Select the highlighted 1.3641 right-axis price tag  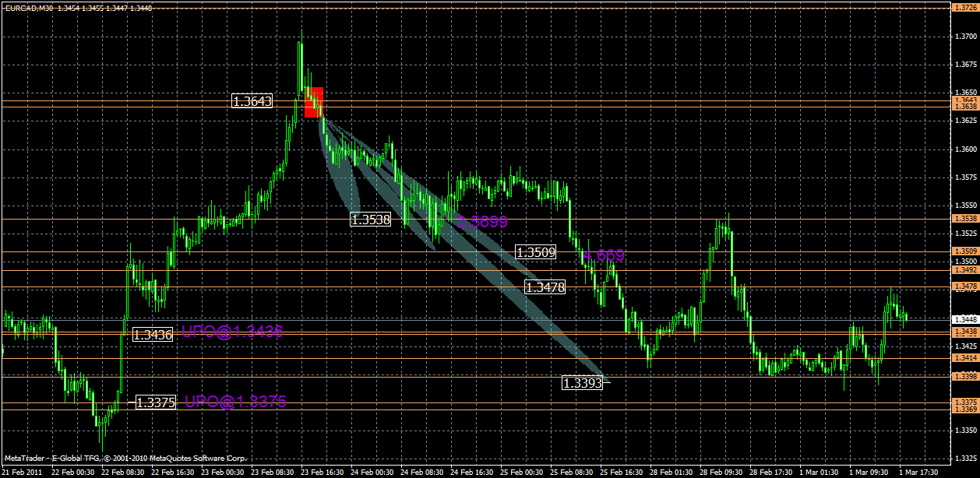966,100
